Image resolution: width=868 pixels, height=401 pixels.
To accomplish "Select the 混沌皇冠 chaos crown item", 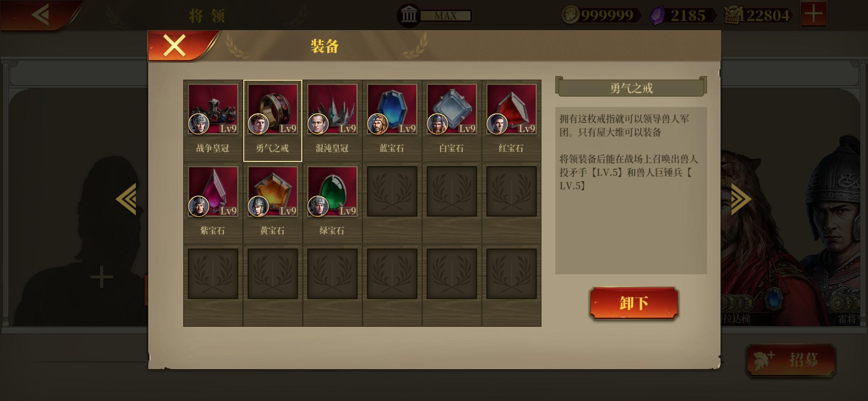I will 332,121.
